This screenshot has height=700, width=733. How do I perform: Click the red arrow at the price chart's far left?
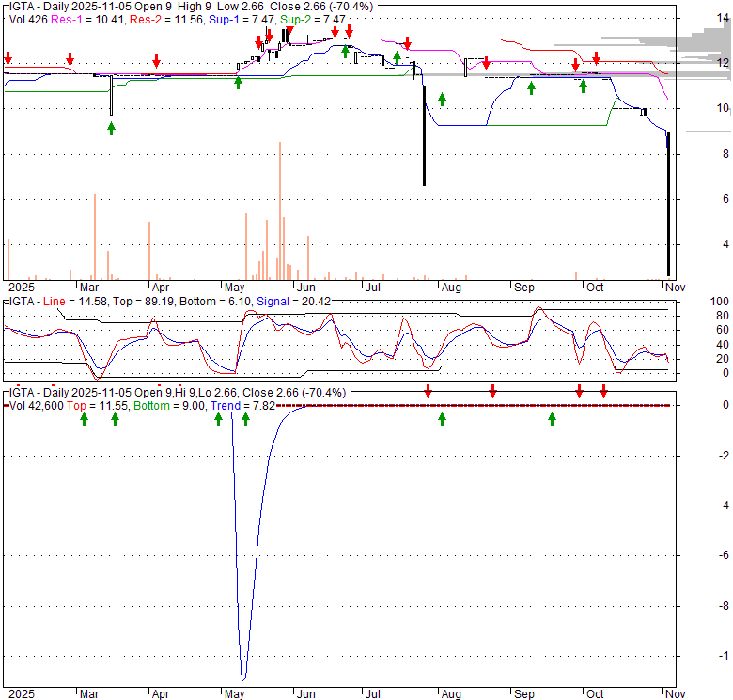[8, 61]
